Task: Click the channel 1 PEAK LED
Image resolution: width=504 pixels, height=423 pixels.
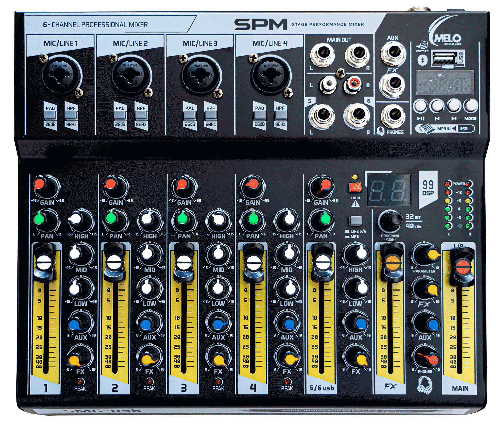Action: tap(80, 381)
